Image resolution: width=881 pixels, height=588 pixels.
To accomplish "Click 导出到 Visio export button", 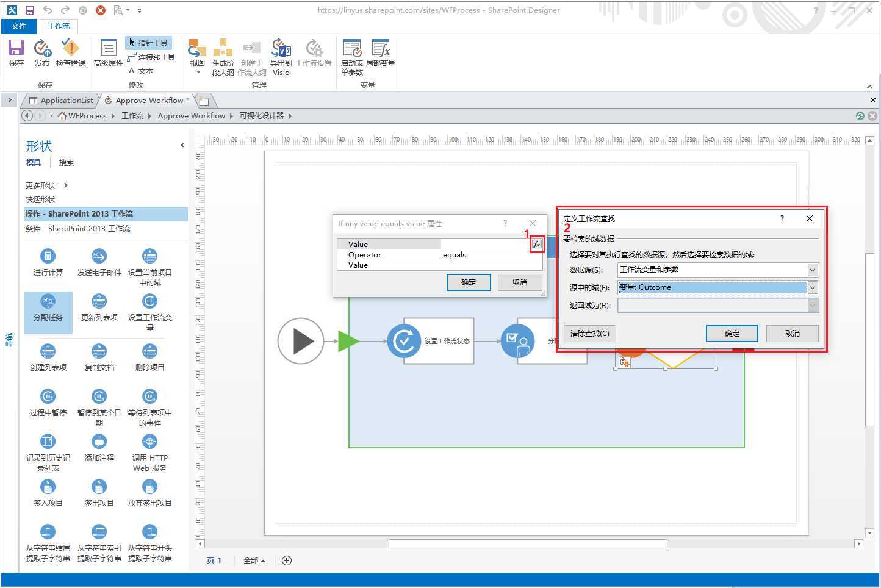I will tap(281, 57).
